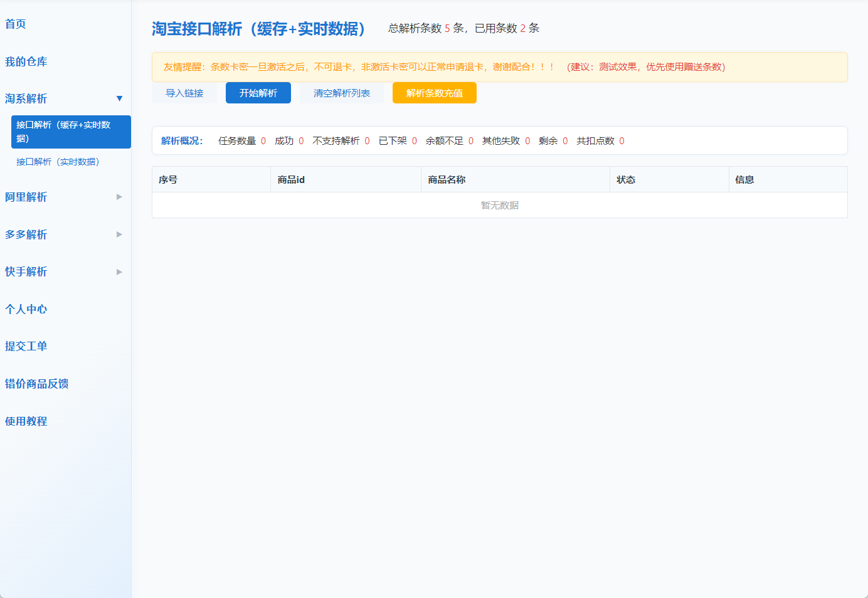Click the 共扣点数 statistic
The width and height of the screenshot is (868, 598).
(601, 140)
